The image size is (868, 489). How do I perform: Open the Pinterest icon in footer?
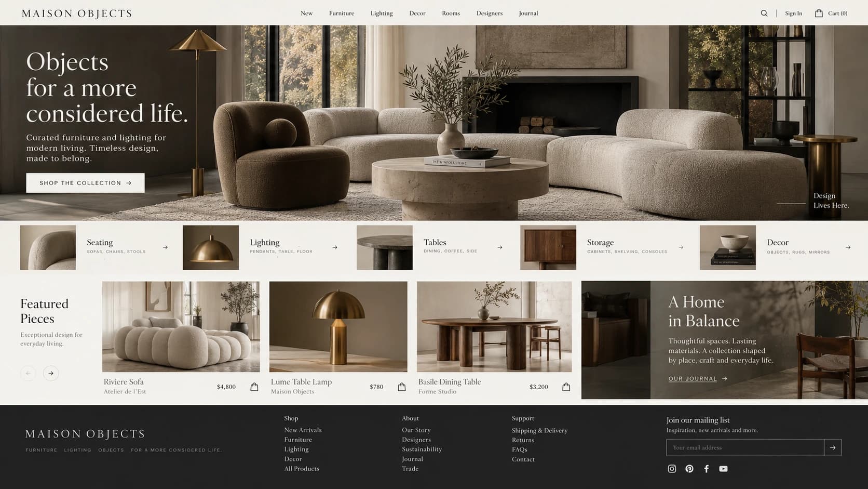tap(689, 469)
